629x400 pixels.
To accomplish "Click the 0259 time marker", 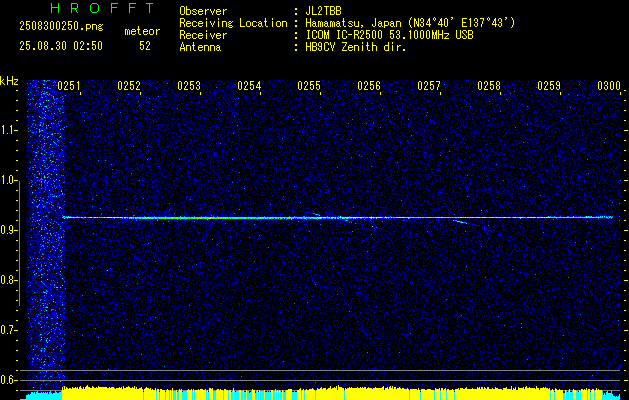I will click(549, 86).
